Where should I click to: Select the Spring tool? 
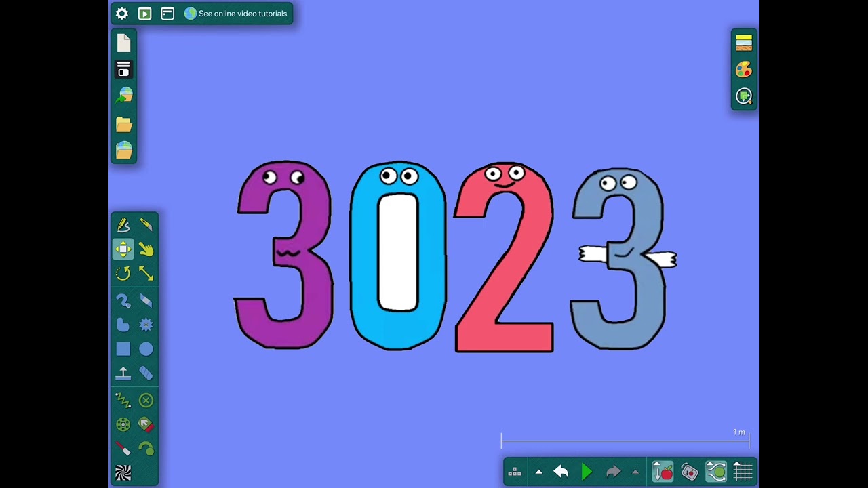123,401
